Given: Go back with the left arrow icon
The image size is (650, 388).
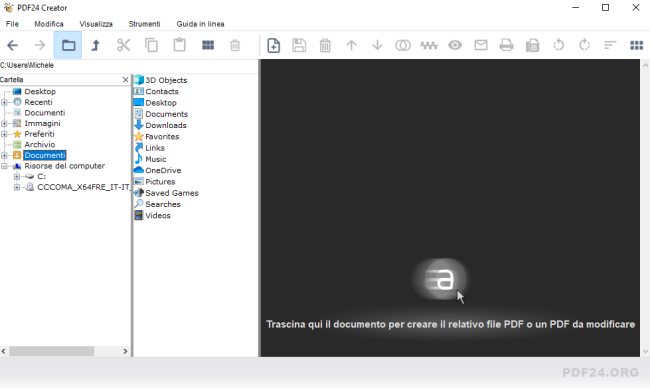Looking at the screenshot, I should tap(12, 45).
